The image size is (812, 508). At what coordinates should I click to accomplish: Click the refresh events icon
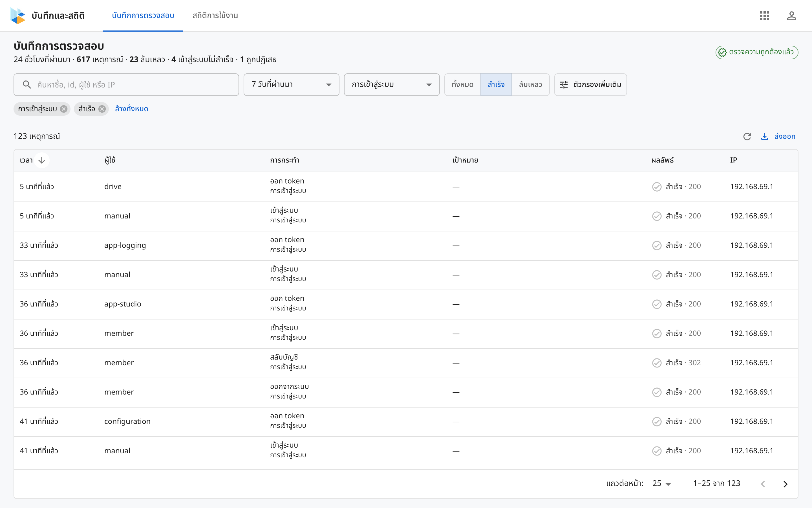[x=747, y=136]
